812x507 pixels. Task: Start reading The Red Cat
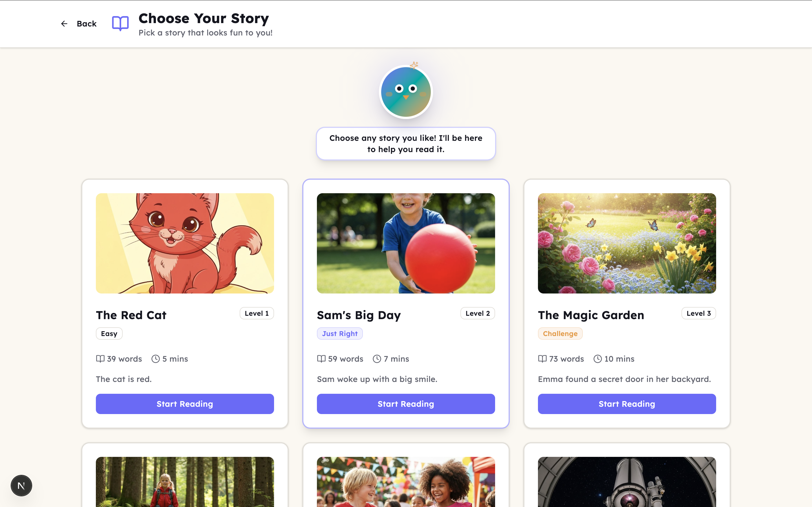(x=185, y=404)
